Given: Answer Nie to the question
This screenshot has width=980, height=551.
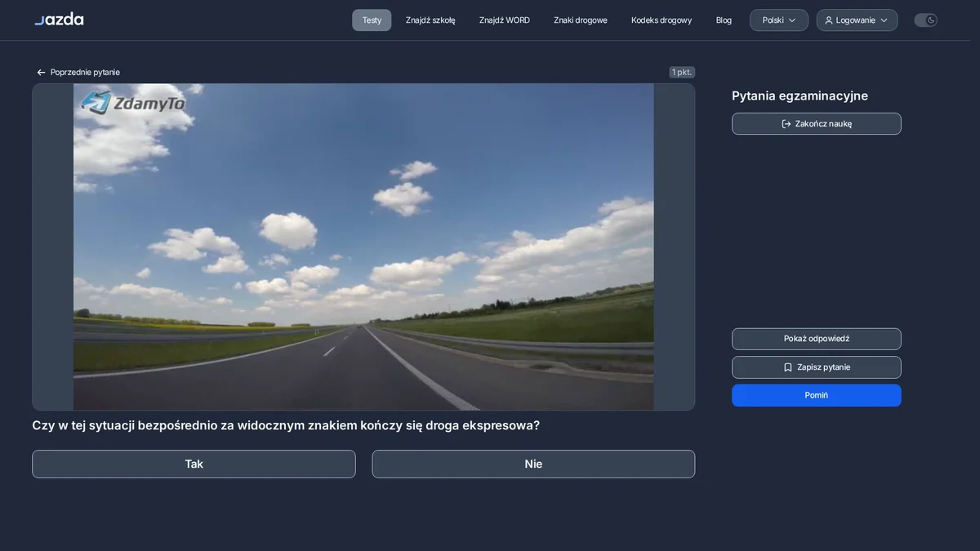Looking at the screenshot, I should (533, 464).
